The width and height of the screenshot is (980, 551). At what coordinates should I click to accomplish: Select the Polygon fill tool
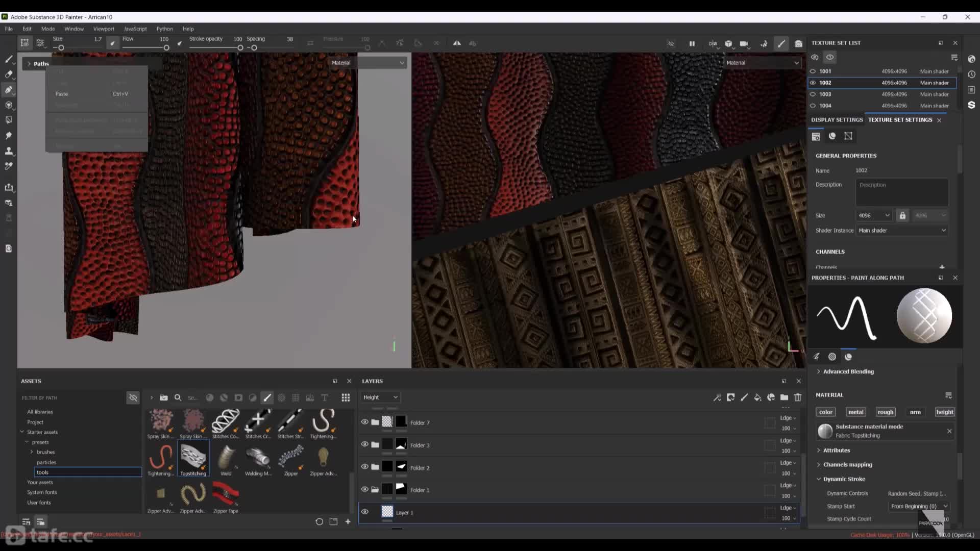pyautogui.click(x=9, y=120)
